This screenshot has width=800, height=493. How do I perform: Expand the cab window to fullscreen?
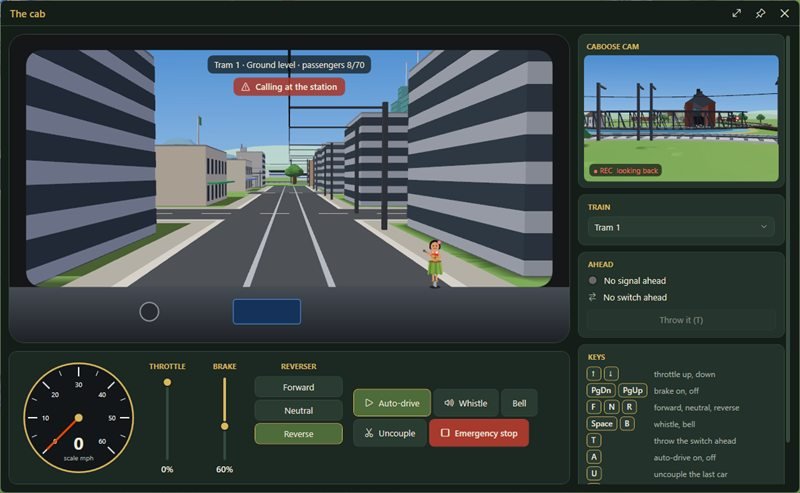tap(736, 13)
